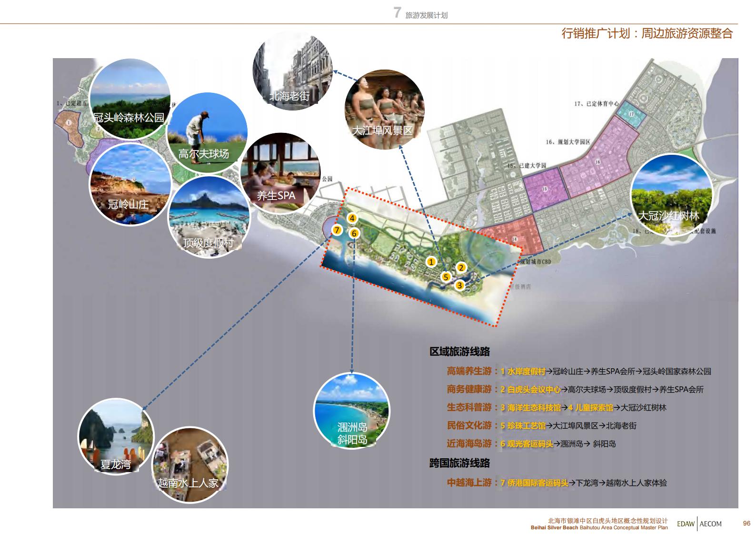Click highlighted text 5 珍珠工艺馆

(523, 426)
